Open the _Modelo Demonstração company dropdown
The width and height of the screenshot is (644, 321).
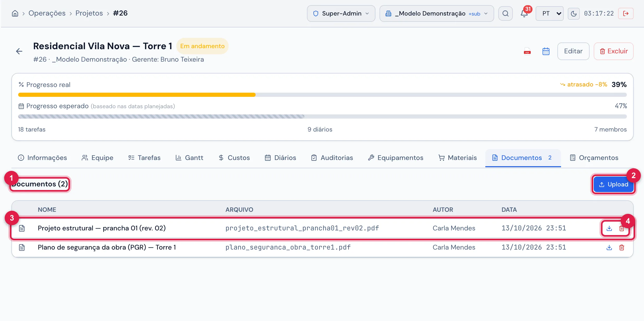click(x=437, y=13)
